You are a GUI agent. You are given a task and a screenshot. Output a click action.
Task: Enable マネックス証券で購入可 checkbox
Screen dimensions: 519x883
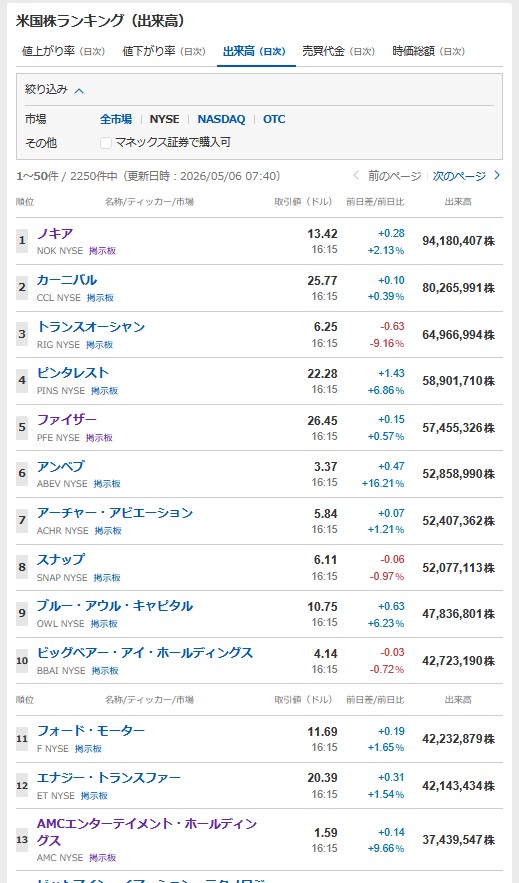pyautogui.click(x=106, y=143)
